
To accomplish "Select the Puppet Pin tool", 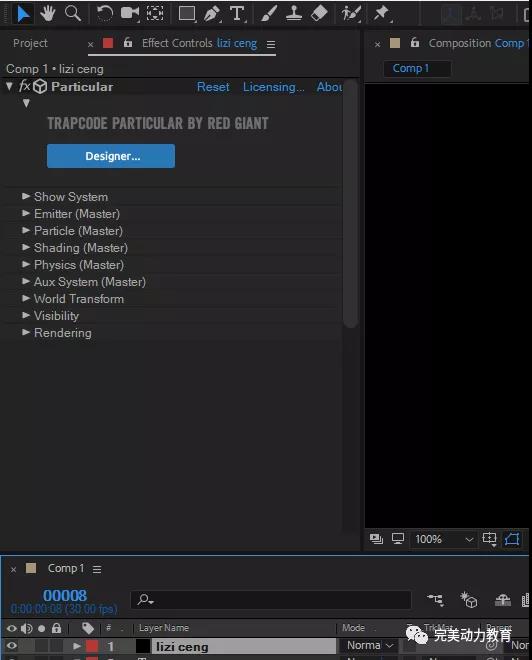I will pos(381,13).
